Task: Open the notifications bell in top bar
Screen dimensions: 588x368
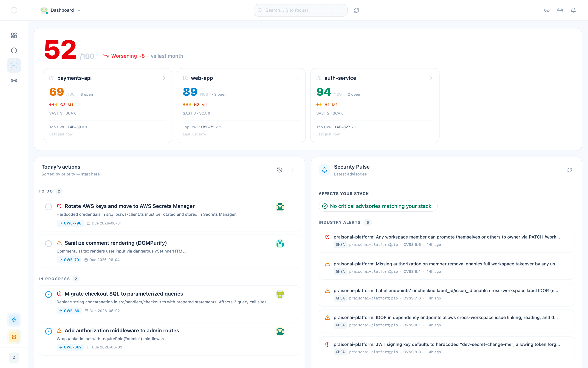Action: pos(573,10)
